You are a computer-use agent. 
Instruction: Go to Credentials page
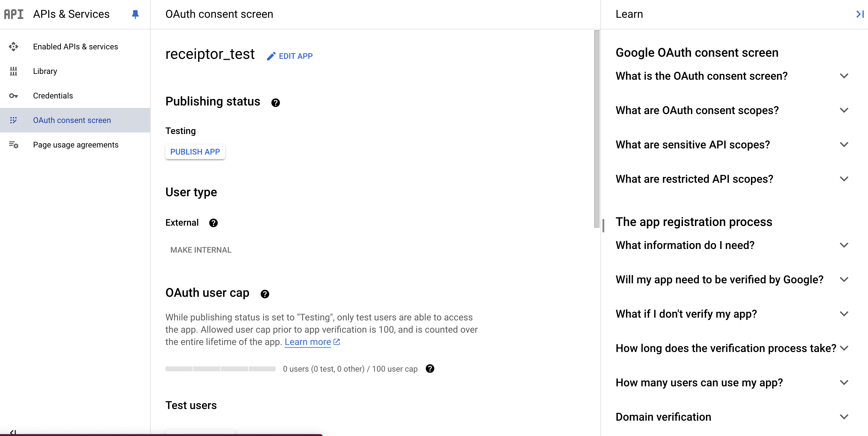75,96
